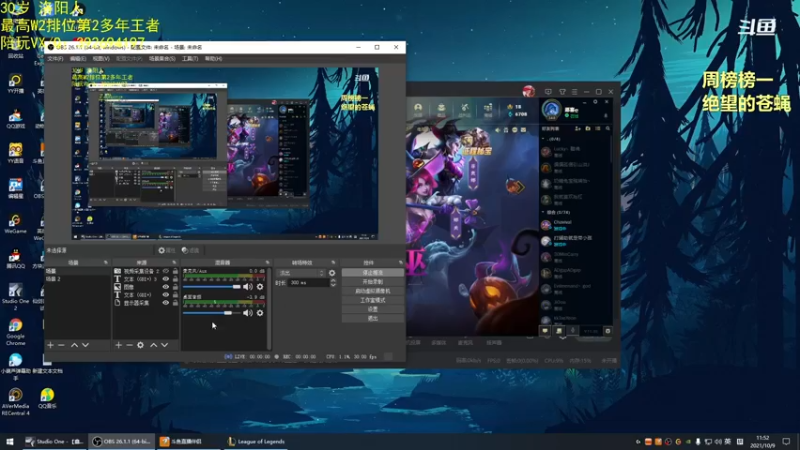
Task: Adjust 麦克风/Aux volume slider
Action: tap(211, 287)
